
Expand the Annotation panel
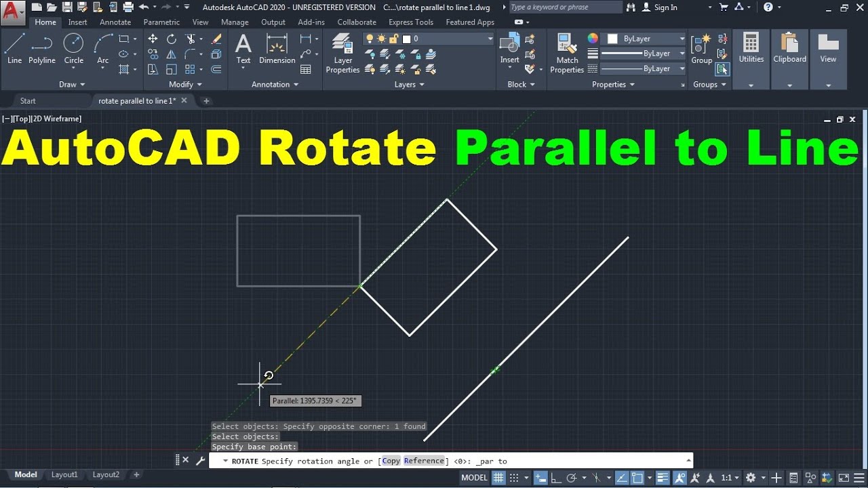(x=275, y=84)
